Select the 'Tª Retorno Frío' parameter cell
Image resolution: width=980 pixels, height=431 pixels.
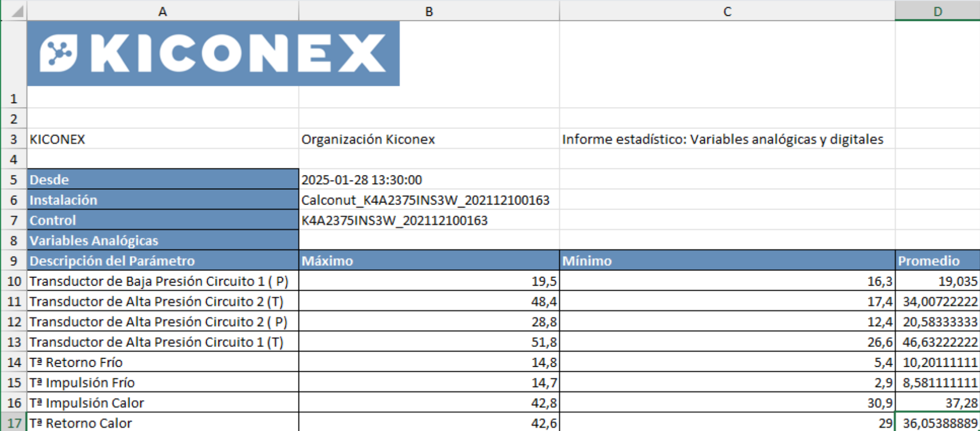[162, 362]
